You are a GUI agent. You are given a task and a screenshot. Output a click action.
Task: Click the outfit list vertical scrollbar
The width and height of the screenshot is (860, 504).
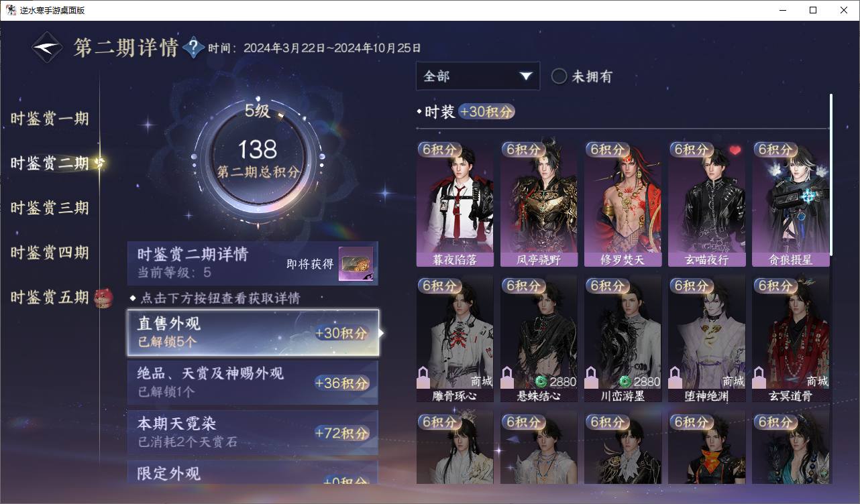pos(831,174)
